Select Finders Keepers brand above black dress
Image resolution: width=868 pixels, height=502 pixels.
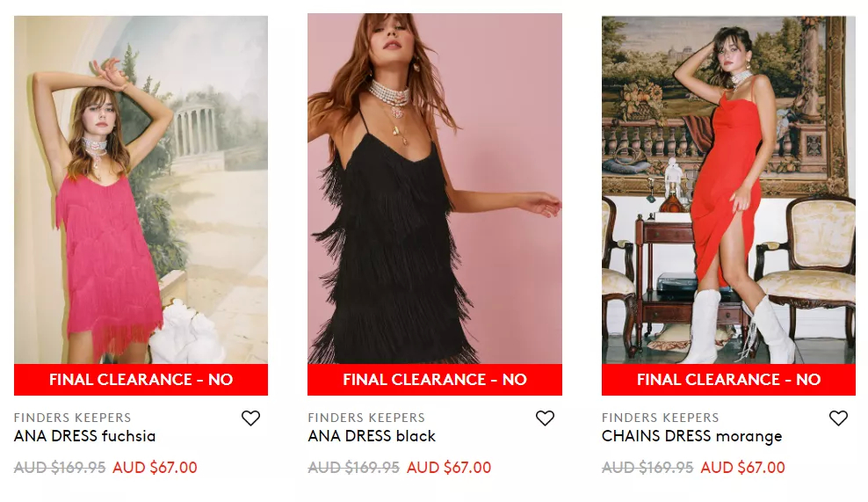(x=366, y=418)
